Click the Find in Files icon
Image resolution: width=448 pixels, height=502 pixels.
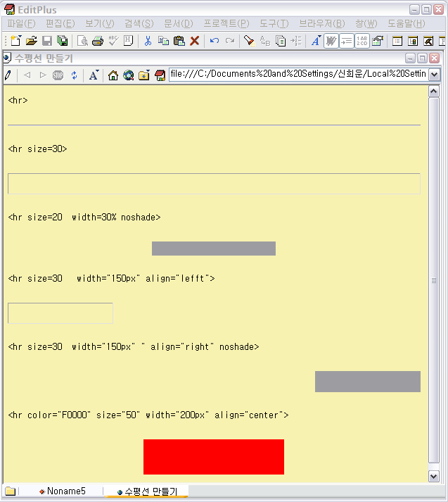281,41
